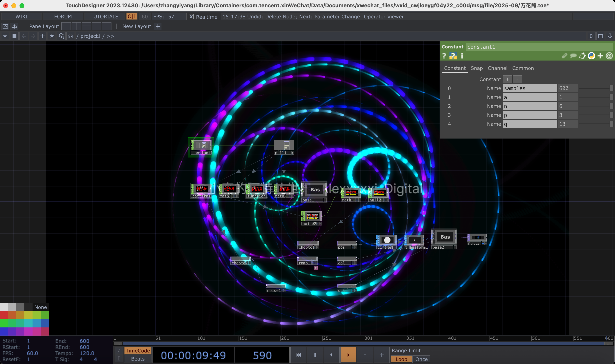The width and height of the screenshot is (615, 364).
Task: Enable the Once mode for Range Limit
Action: 421,359
